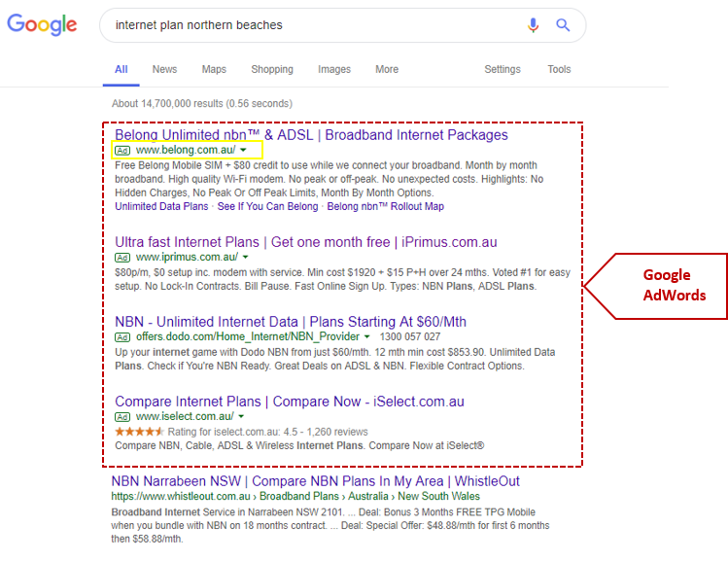Open Compare Internet Plans iSelect ad headline

[290, 402]
